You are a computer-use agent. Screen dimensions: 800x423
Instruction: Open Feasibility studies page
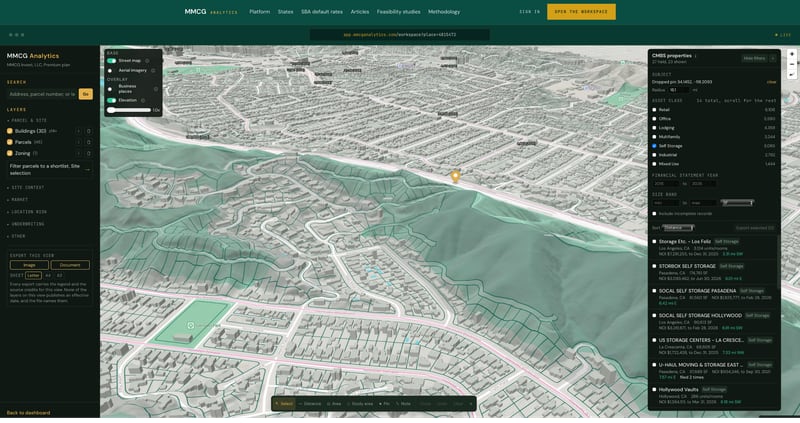[398, 12]
